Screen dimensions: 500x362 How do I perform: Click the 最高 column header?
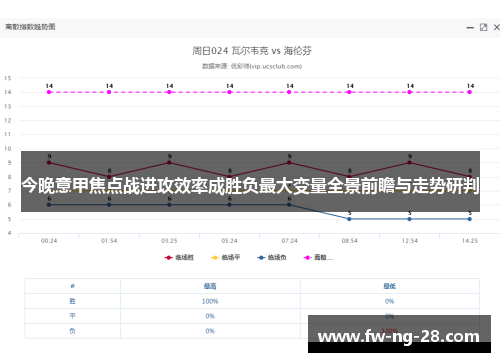click(x=210, y=286)
